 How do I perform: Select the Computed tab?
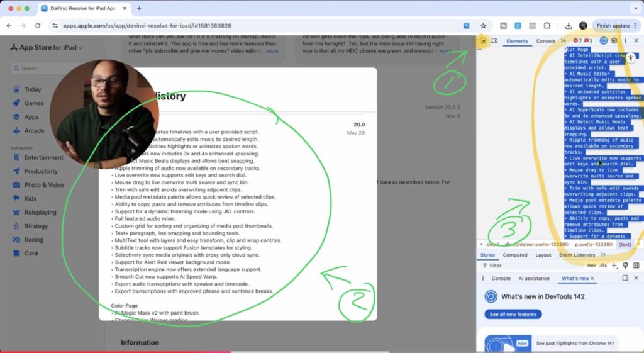[514, 255]
